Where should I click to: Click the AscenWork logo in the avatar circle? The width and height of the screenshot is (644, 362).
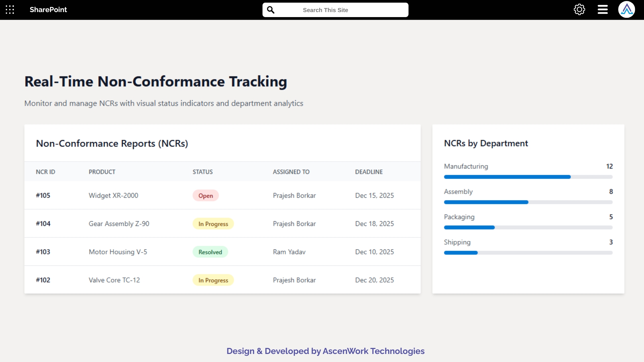(627, 9)
